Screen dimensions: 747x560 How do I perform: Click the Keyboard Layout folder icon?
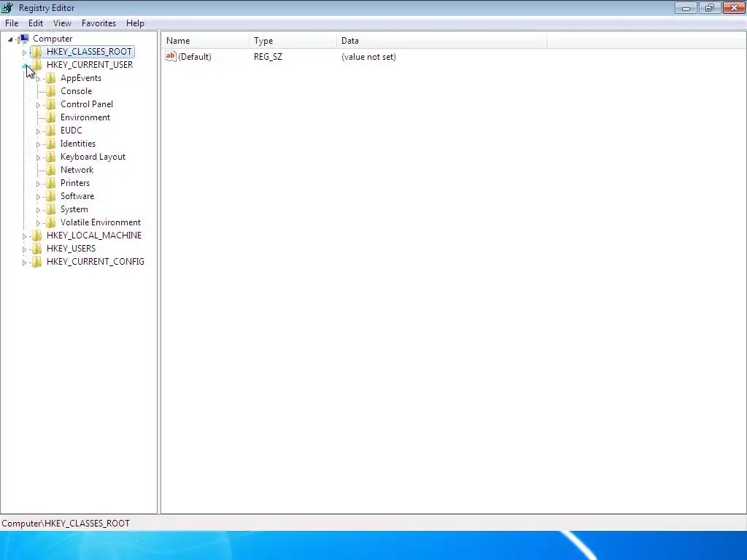tap(50, 157)
